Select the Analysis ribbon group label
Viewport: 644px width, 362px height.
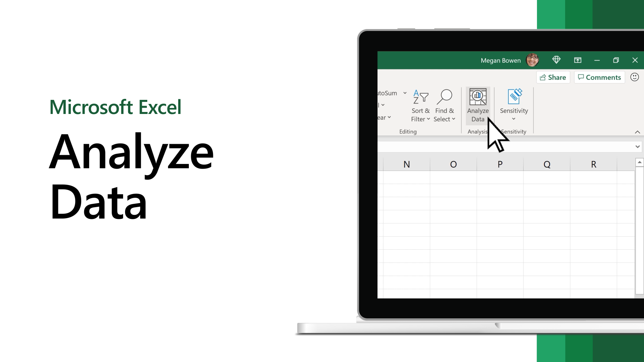[477, 131]
